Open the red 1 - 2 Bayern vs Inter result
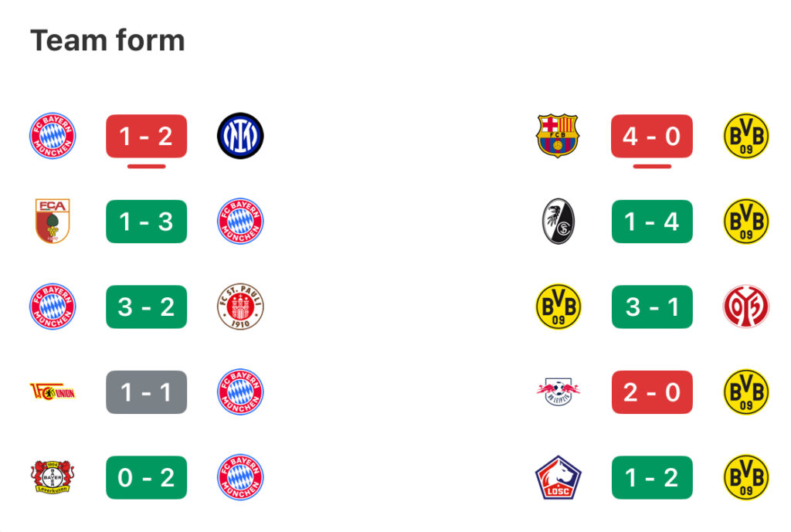 146,136
